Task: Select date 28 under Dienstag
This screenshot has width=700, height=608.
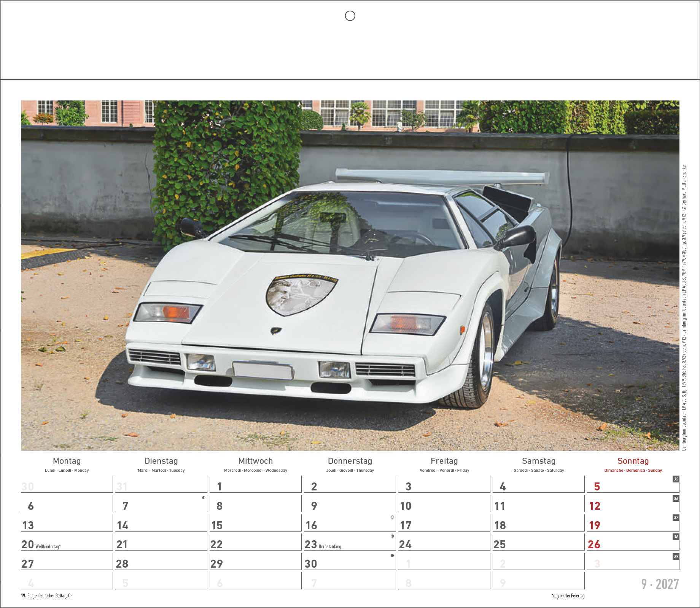Action: click(x=122, y=564)
